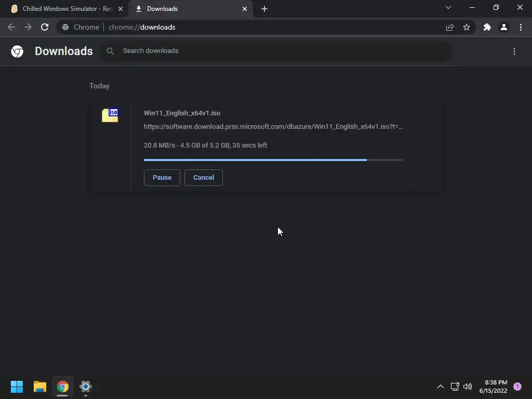The width and height of the screenshot is (532, 399).
Task: Close the Chilled Windows Simulator tab
Action: tap(121, 9)
